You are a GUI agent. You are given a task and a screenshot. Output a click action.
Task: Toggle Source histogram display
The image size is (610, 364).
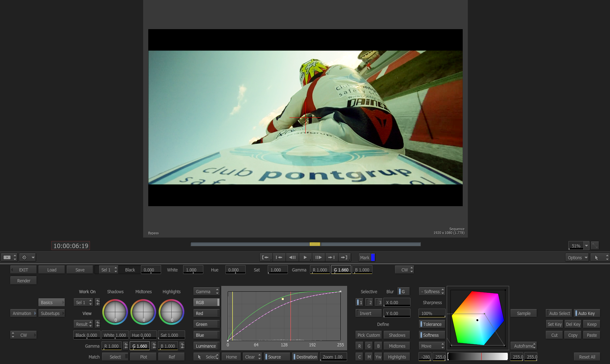[x=277, y=357]
